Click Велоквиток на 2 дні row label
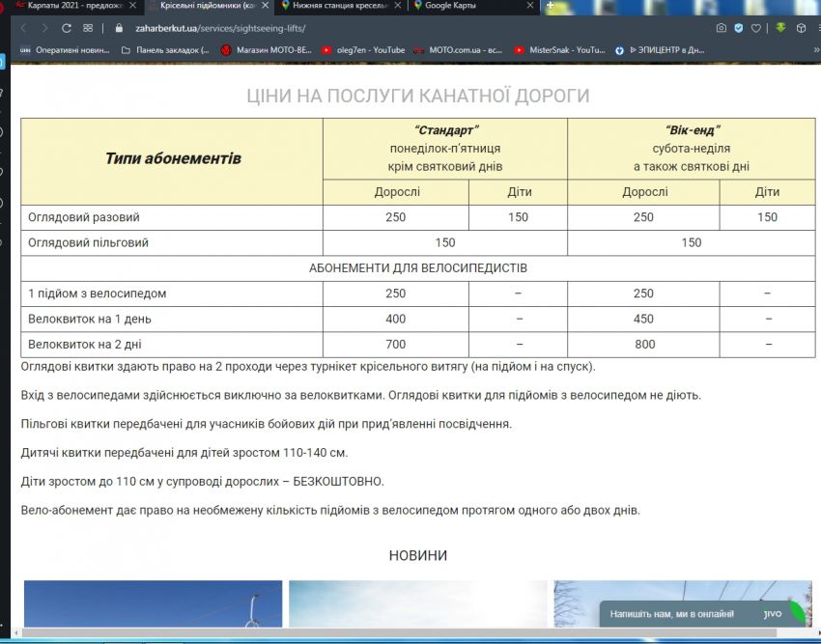The height and width of the screenshot is (644, 821). click(84, 345)
